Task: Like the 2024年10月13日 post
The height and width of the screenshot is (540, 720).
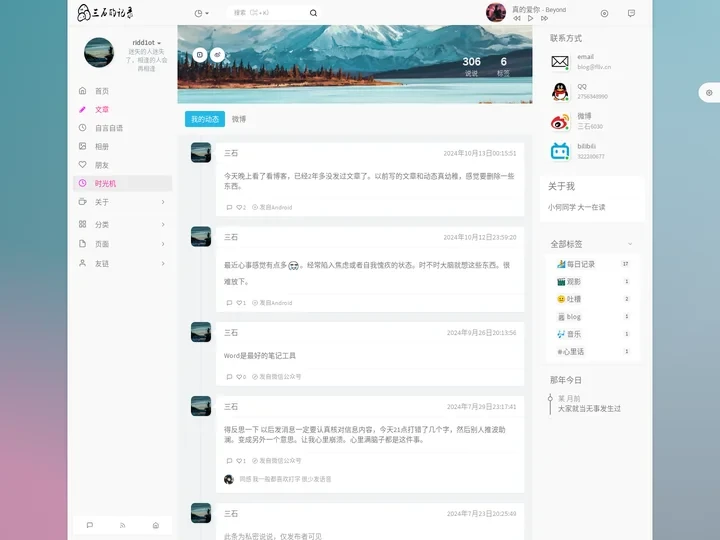Action: click(241, 208)
